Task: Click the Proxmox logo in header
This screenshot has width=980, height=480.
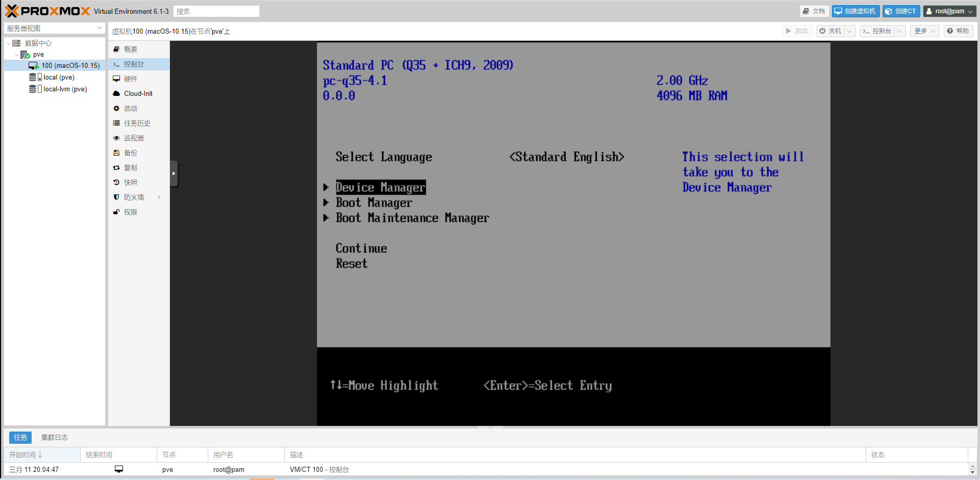Action: point(47,11)
